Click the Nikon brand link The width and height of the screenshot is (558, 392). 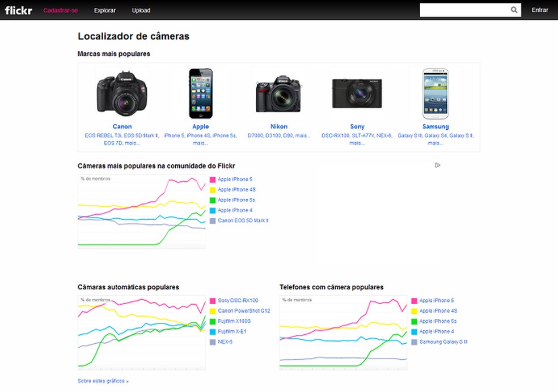pos(278,126)
